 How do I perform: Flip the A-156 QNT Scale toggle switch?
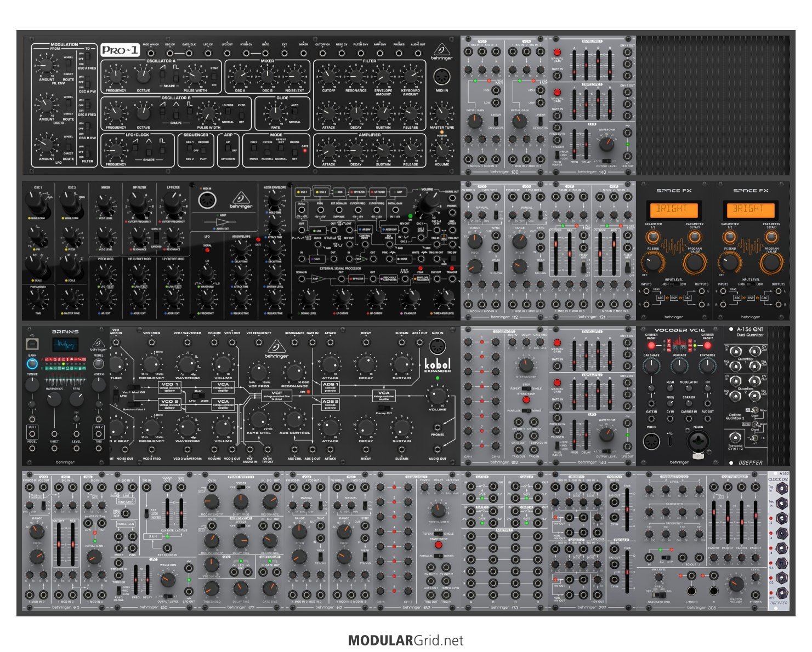tap(754, 424)
